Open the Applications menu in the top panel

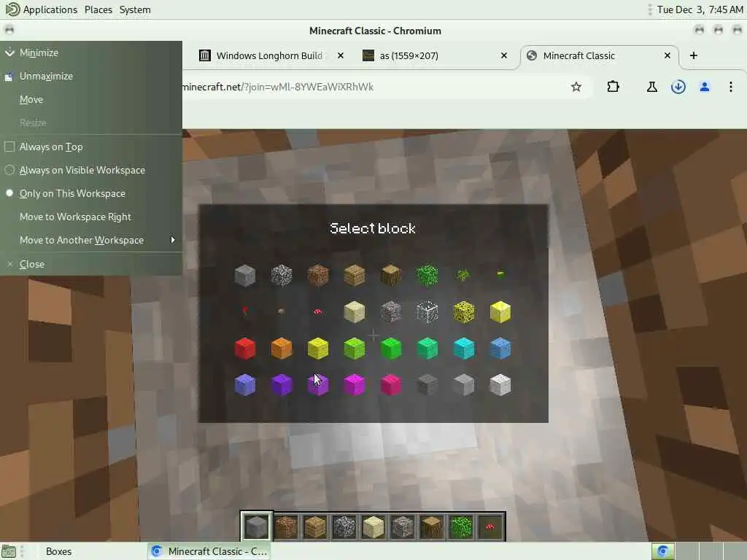[42, 9]
